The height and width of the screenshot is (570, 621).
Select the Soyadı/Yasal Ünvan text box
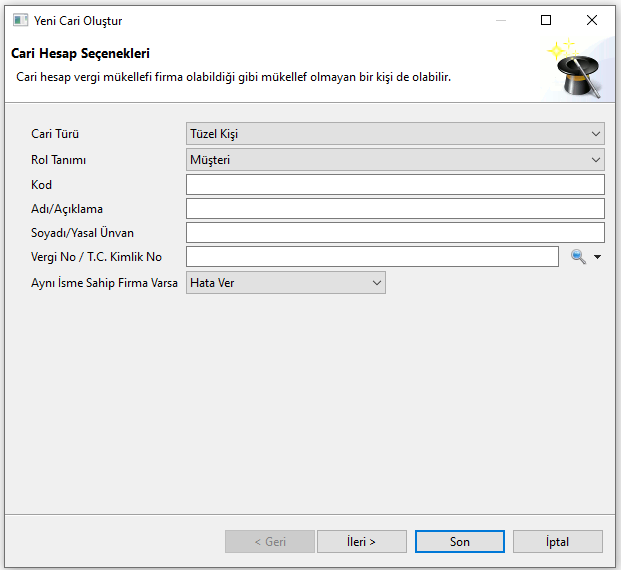(x=395, y=232)
